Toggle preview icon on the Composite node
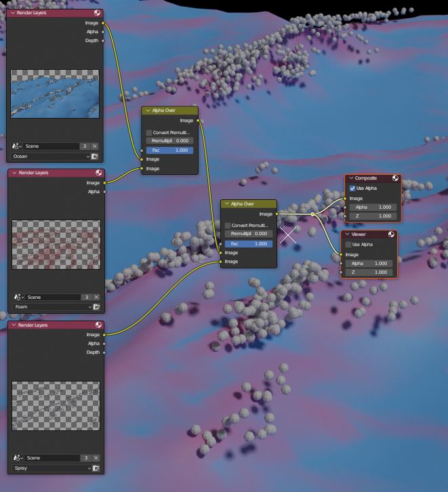 point(395,178)
